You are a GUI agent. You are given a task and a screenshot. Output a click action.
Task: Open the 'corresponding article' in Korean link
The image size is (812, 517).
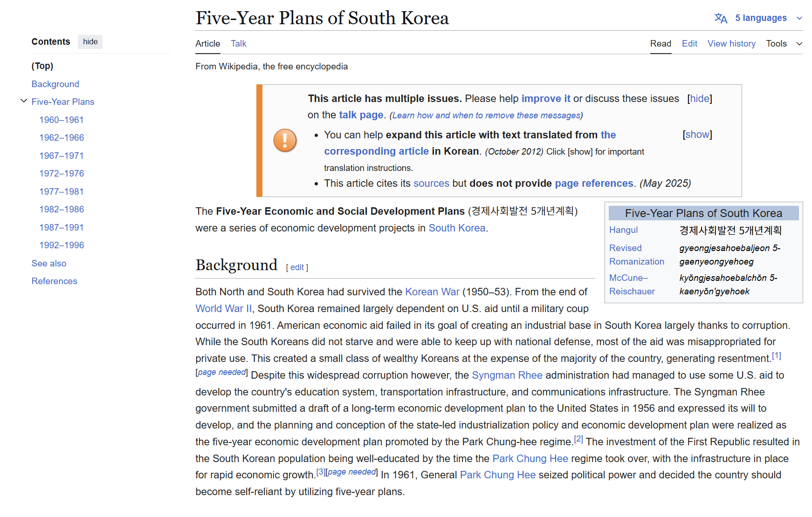tap(376, 151)
